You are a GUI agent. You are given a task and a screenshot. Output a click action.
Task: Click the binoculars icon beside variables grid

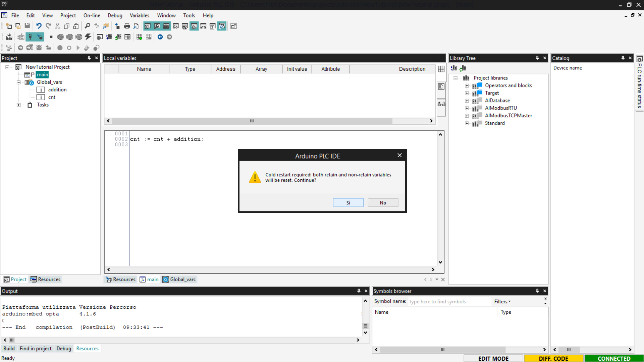click(441, 104)
